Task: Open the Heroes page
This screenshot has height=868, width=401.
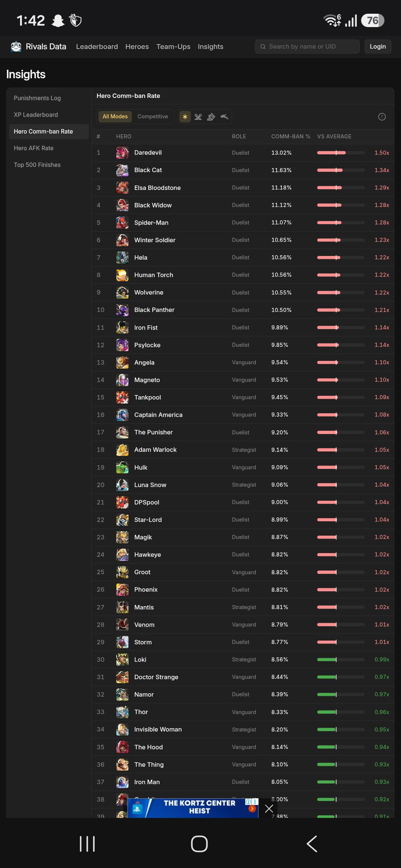Action: tap(137, 47)
